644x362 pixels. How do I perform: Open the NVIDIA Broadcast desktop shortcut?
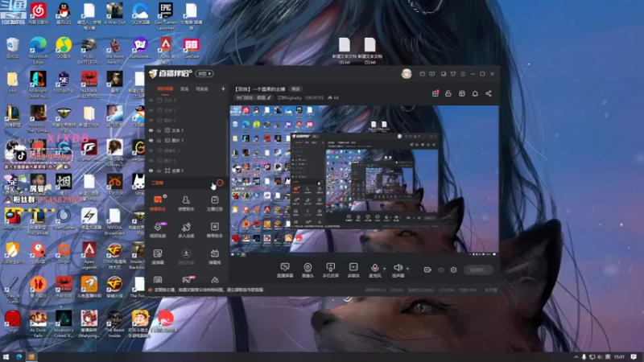click(x=114, y=222)
